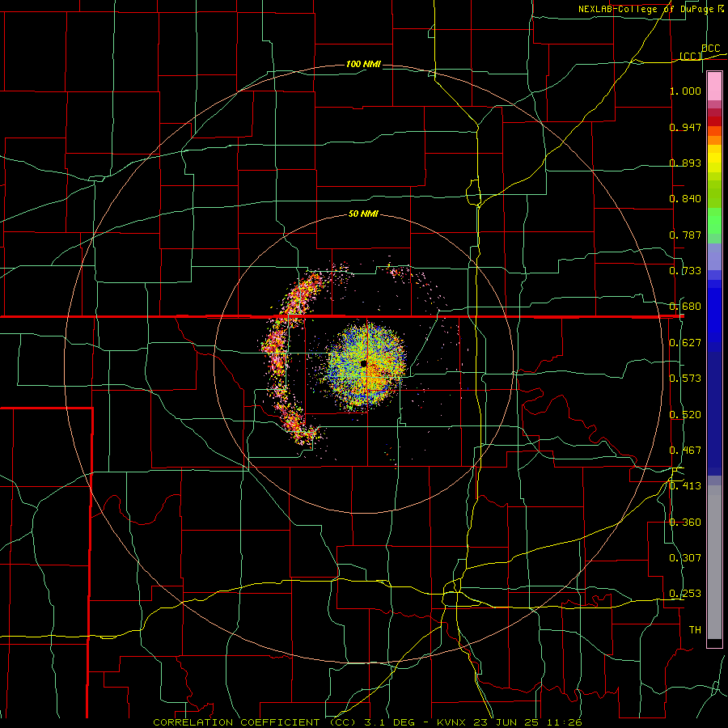Viewport: 728px width, 728px height.
Task: Pick the bright green colorbar segment
Action: tap(714, 221)
